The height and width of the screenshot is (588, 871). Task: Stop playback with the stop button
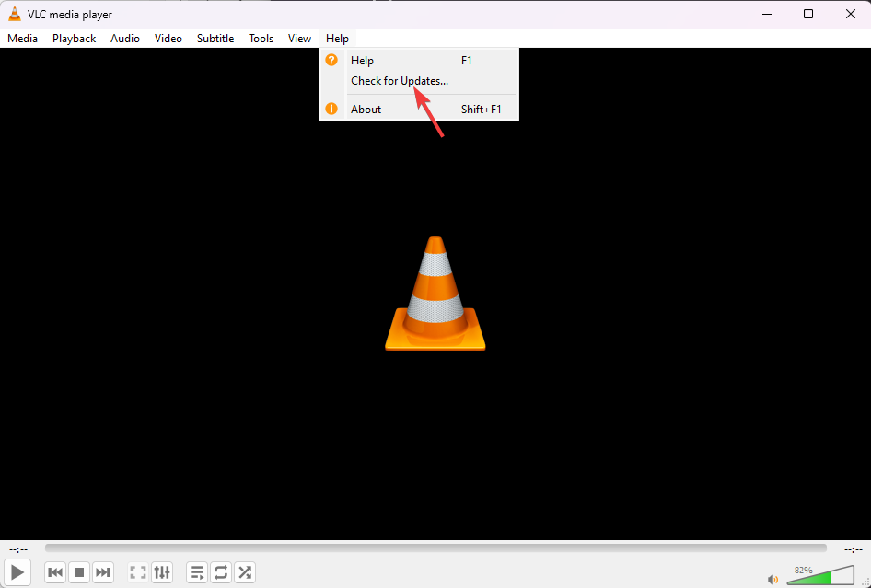[x=79, y=572]
